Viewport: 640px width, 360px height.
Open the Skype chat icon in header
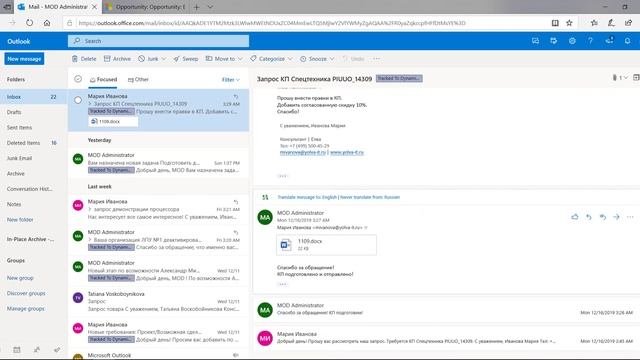pos(535,41)
